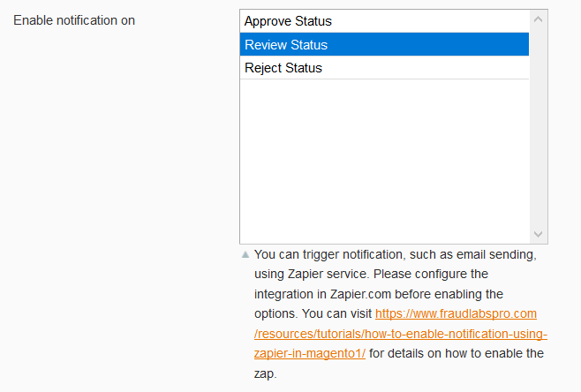
Task: Click the small triangle hint icon
Action: 245,254
